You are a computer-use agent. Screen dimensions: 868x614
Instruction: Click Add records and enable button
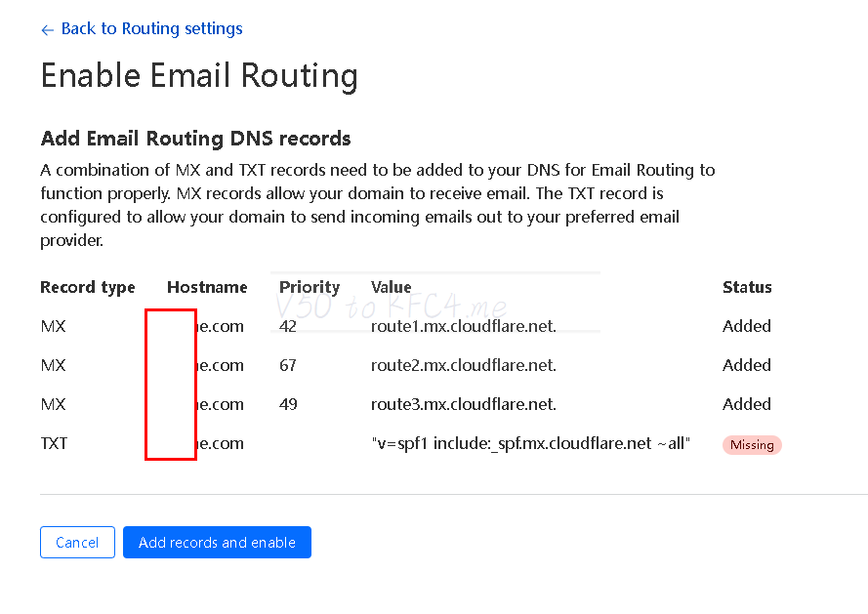[x=217, y=543]
